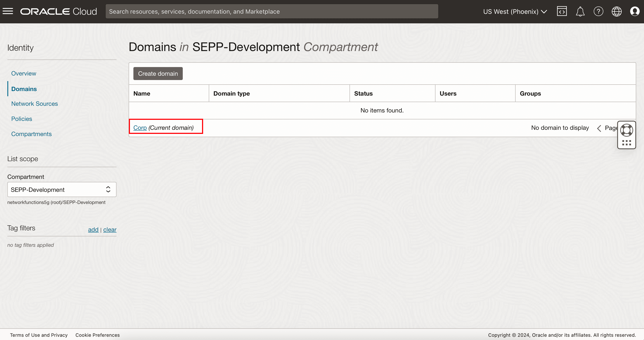644x340 pixels.
Task: Open the Cloud Shell developer tools icon
Action: coord(562,11)
